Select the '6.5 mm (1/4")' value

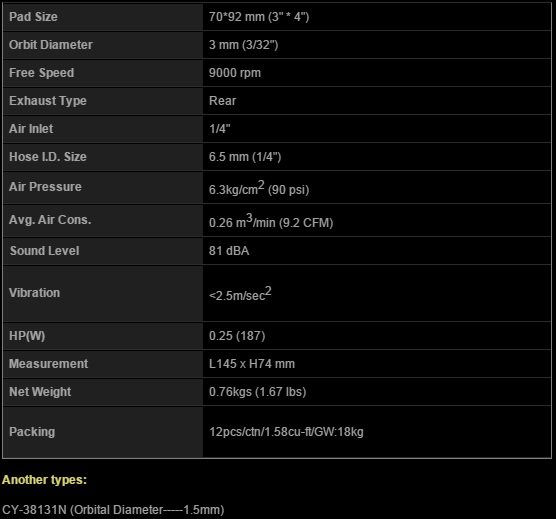click(245, 157)
